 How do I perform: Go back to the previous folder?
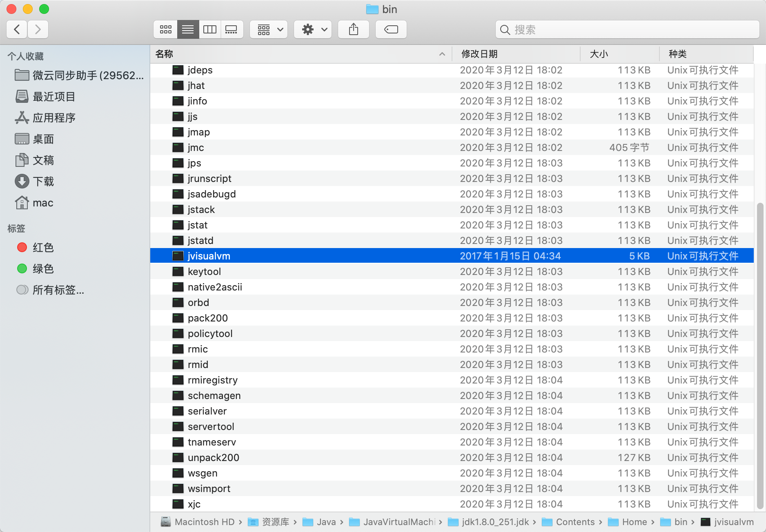pyautogui.click(x=17, y=29)
